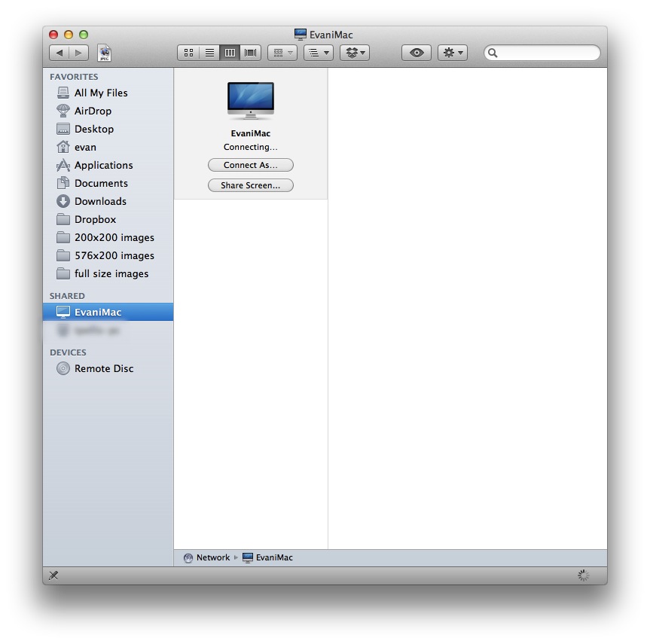Switch to icon view
Image resolution: width=650 pixels, height=644 pixels.
(188, 53)
